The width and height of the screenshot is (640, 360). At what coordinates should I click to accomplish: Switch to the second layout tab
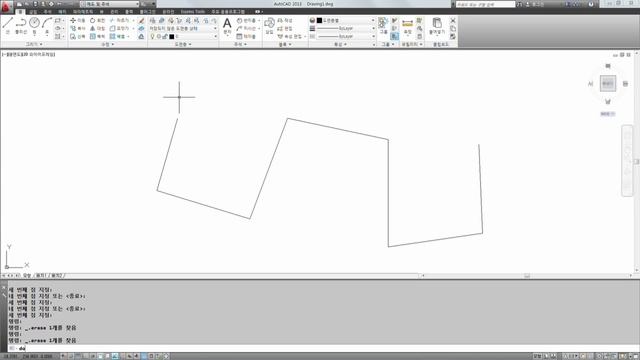(56, 276)
